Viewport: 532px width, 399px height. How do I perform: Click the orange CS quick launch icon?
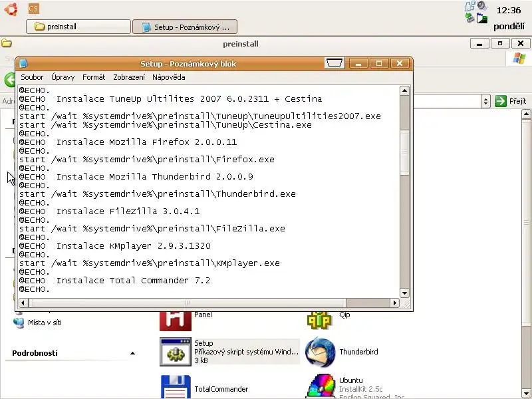pos(34,9)
